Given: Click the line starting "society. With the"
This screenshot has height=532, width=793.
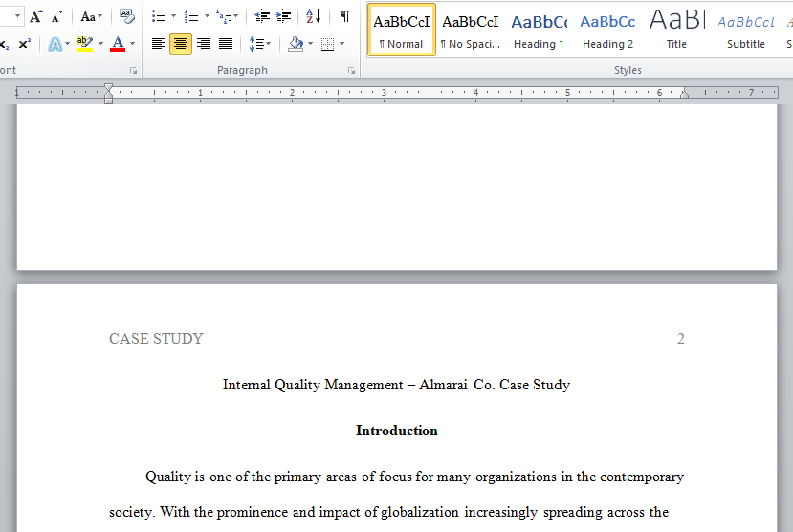Looking at the screenshot, I should click(x=389, y=512).
